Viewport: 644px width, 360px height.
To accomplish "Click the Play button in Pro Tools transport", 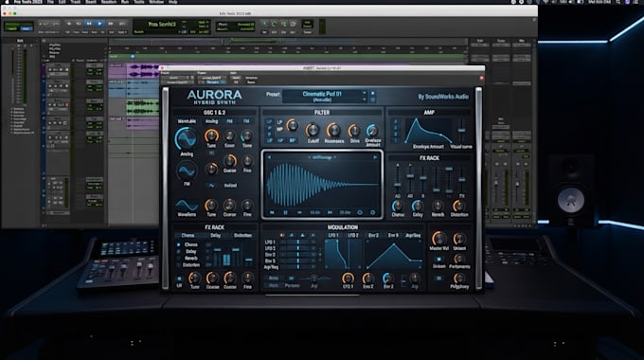I will pos(99,24).
